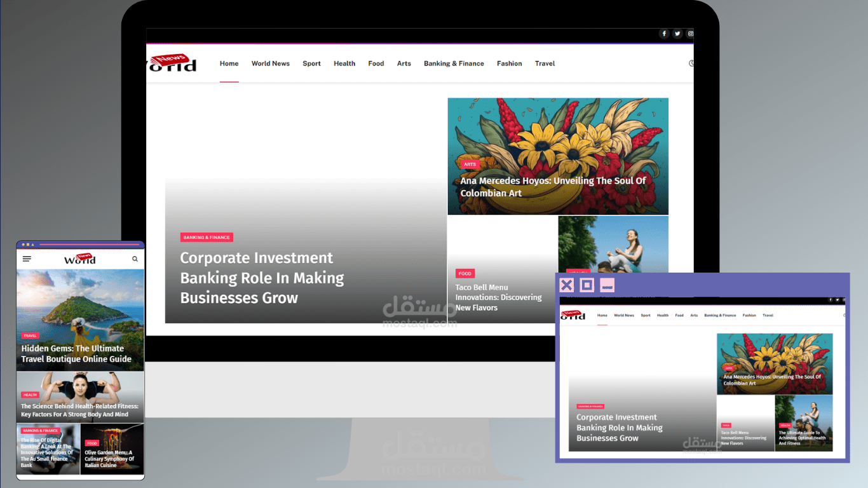Click the Health tag in the purple preview window
This screenshot has width=868, height=488.
(x=785, y=425)
